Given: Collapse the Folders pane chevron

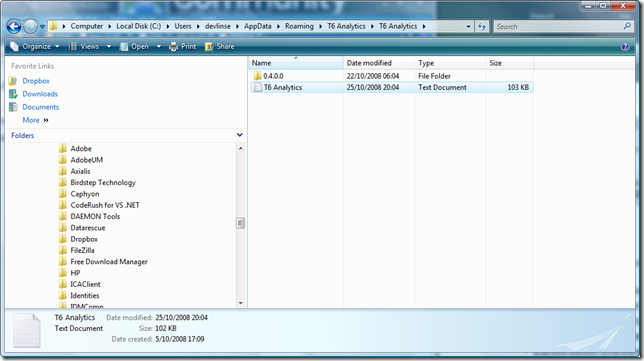Looking at the screenshot, I should click(x=239, y=135).
